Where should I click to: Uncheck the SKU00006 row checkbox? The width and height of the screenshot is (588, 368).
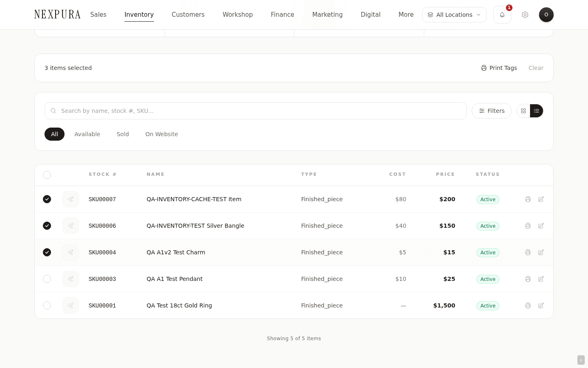coord(47,226)
